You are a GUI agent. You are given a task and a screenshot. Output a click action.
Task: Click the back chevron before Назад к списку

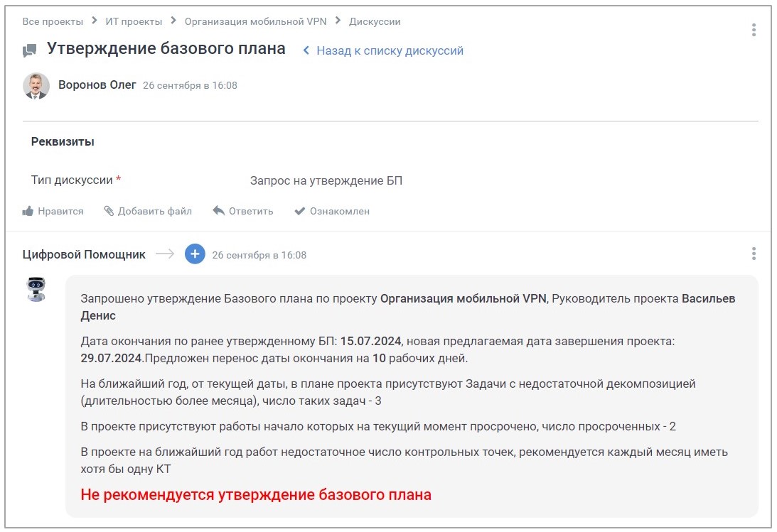(306, 50)
